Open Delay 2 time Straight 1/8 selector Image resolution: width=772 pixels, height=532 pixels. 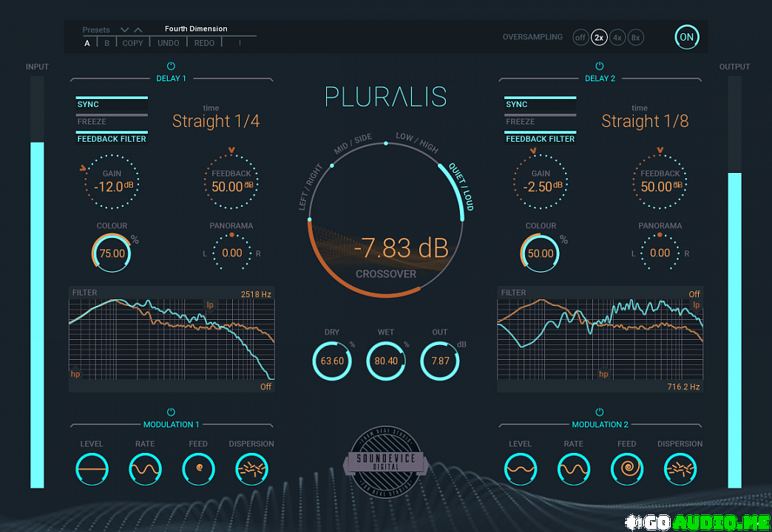coord(645,121)
